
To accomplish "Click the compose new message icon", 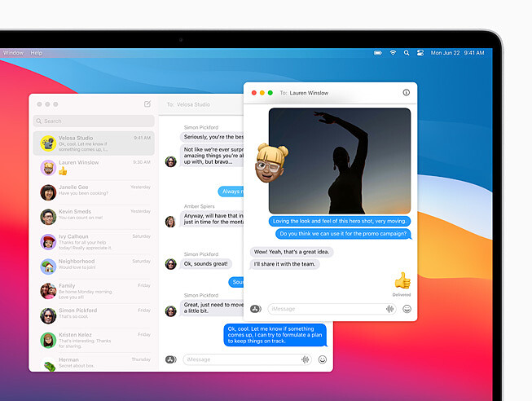I will pyautogui.click(x=147, y=104).
